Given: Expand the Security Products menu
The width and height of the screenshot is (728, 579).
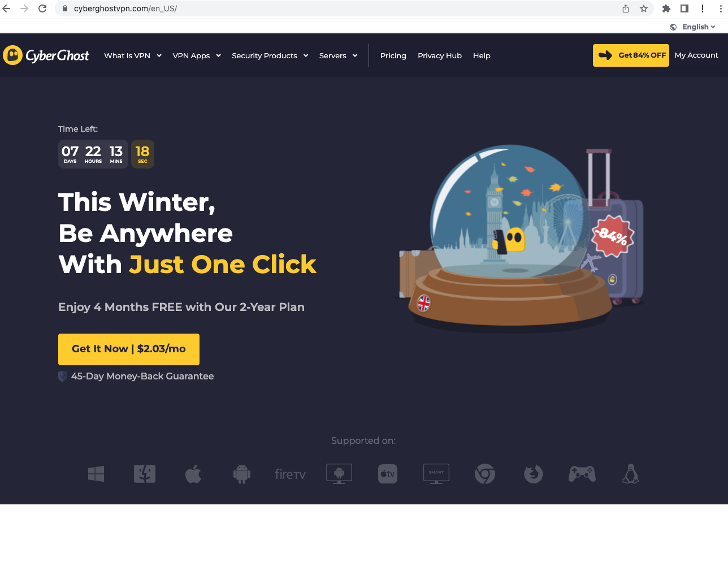Looking at the screenshot, I should 270,55.
